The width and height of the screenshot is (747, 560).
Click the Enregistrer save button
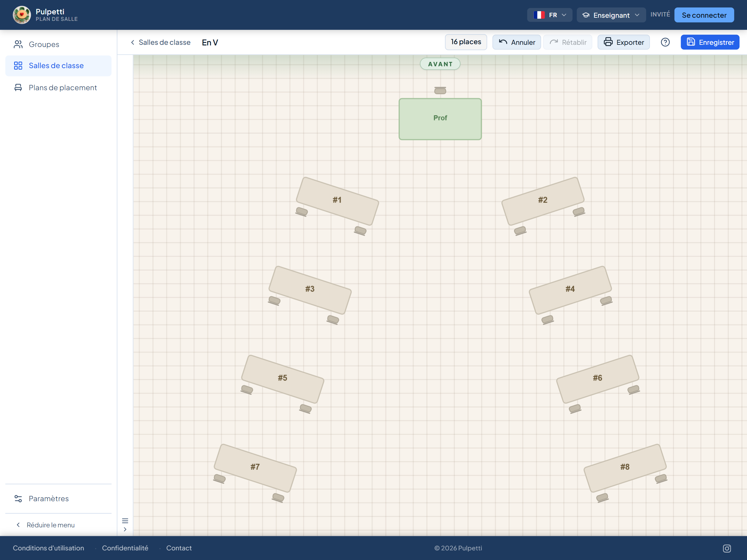(710, 42)
